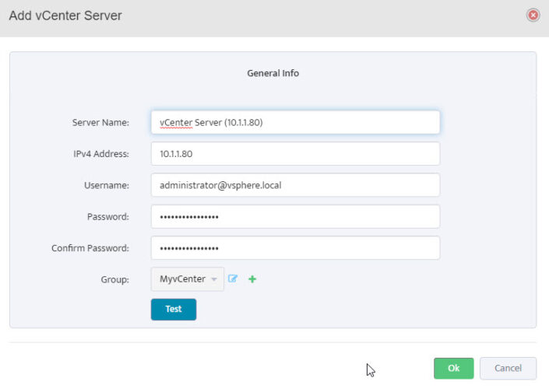Click the General Info section heading
This screenshot has width=549, height=392.
pos(273,73)
